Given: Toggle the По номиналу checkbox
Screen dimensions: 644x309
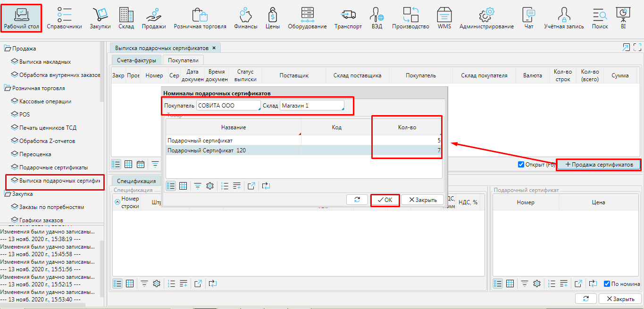Looking at the screenshot, I should pyautogui.click(x=607, y=284).
